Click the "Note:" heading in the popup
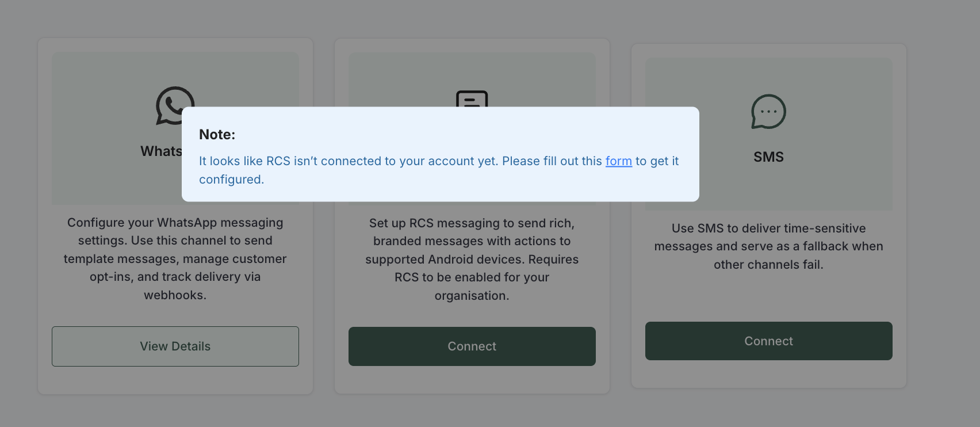The width and height of the screenshot is (980, 427). (217, 135)
